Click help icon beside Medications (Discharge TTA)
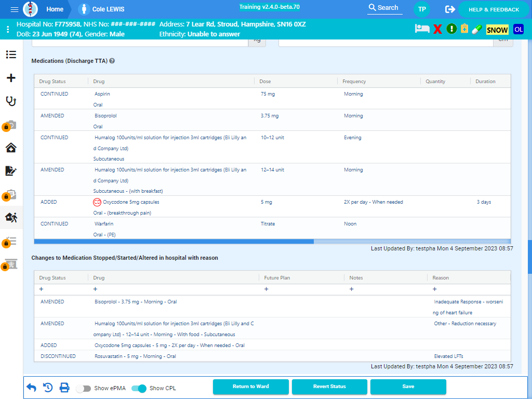 112,61
